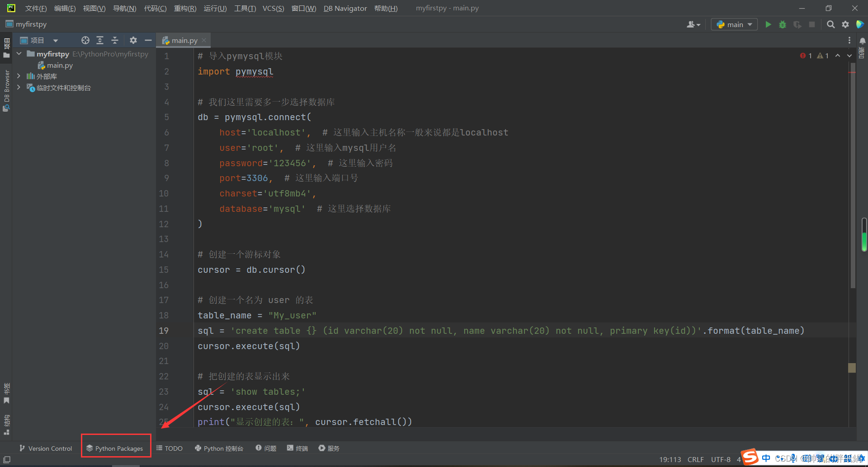Go to next highlighted error arrow
This screenshot has height=467, width=868.
[x=849, y=56]
